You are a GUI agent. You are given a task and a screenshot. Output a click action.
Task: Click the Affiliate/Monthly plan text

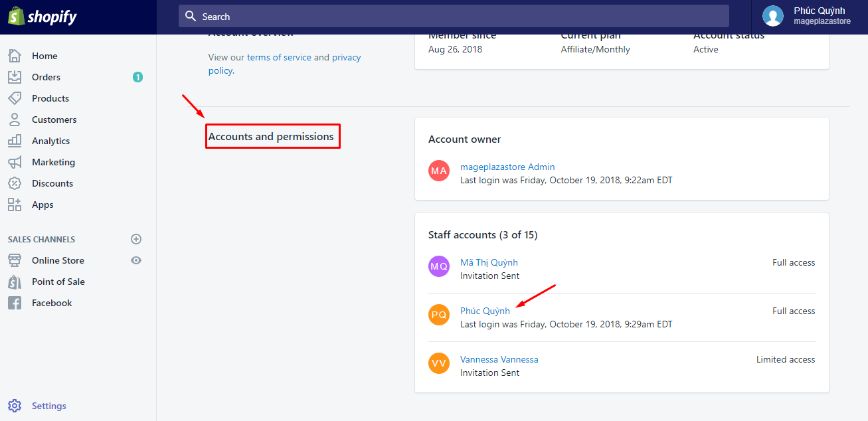tap(596, 49)
